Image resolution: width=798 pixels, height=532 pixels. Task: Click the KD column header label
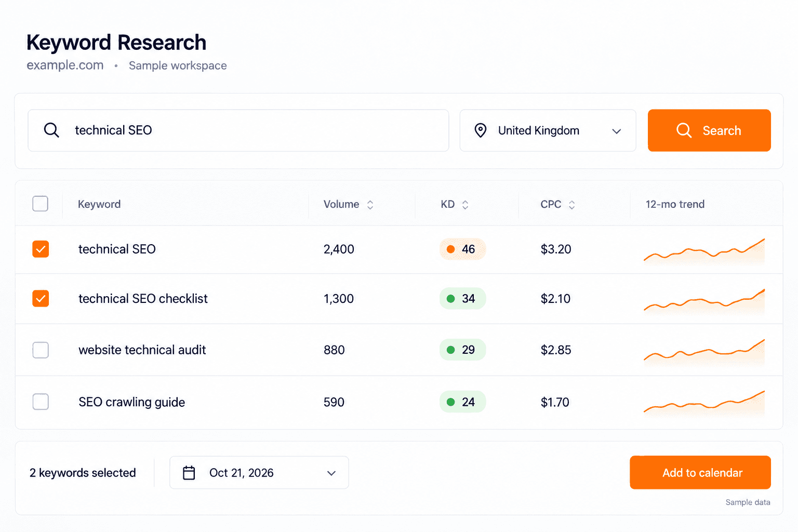[448, 204]
